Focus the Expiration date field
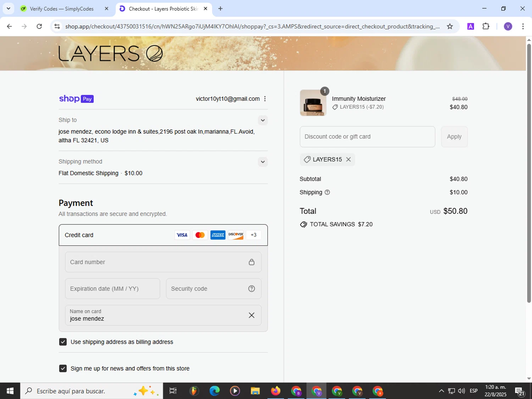 click(x=112, y=289)
